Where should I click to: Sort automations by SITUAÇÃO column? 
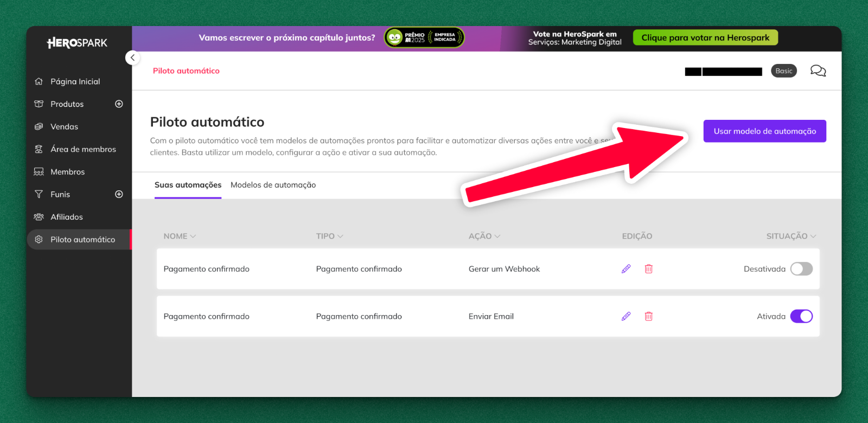(x=790, y=236)
